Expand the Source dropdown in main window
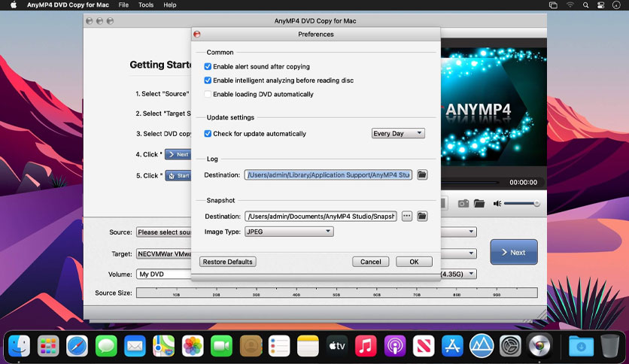 click(471, 232)
